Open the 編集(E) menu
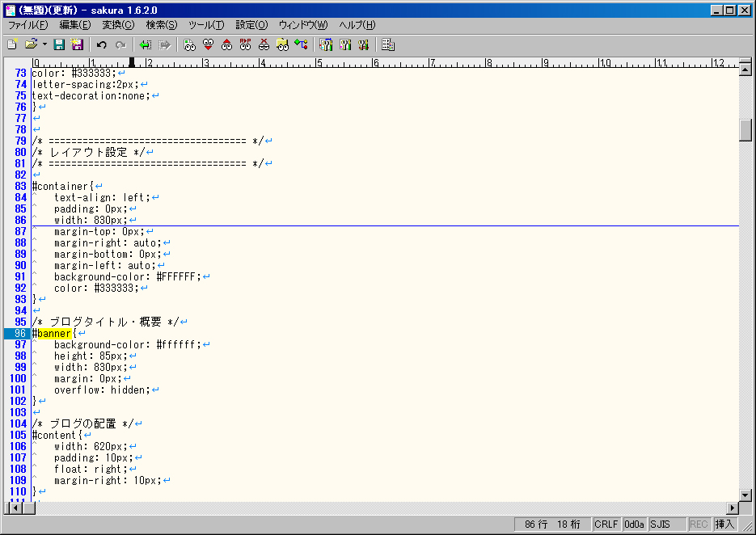Screen dimensions: 756x535 point(74,25)
